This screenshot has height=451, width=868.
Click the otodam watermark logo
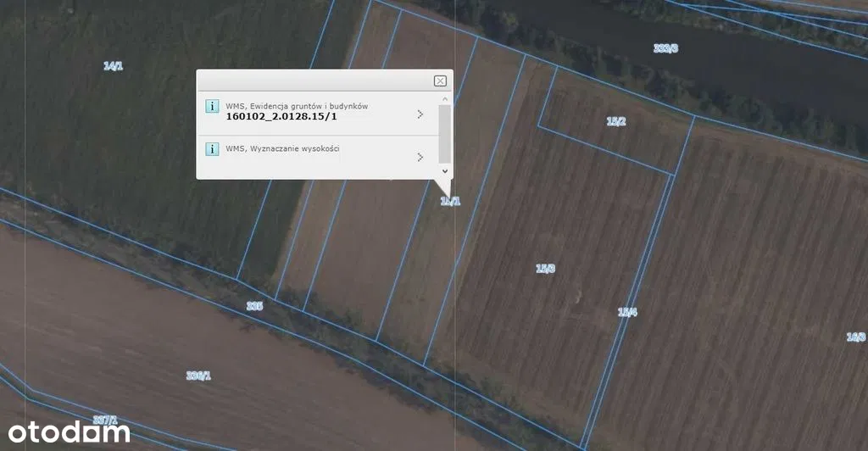click(x=65, y=432)
